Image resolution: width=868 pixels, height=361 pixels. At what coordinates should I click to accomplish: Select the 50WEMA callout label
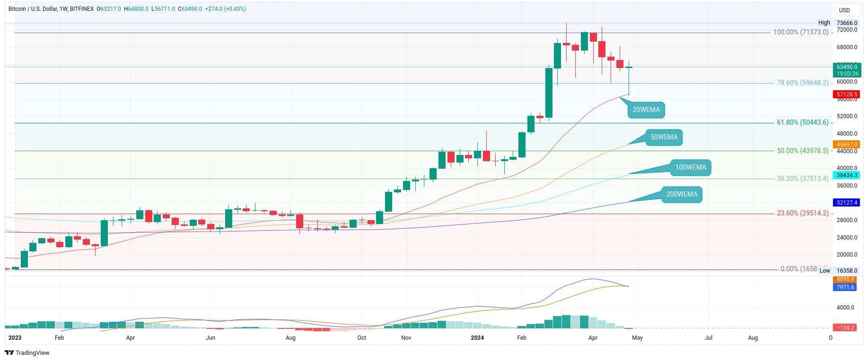664,137
